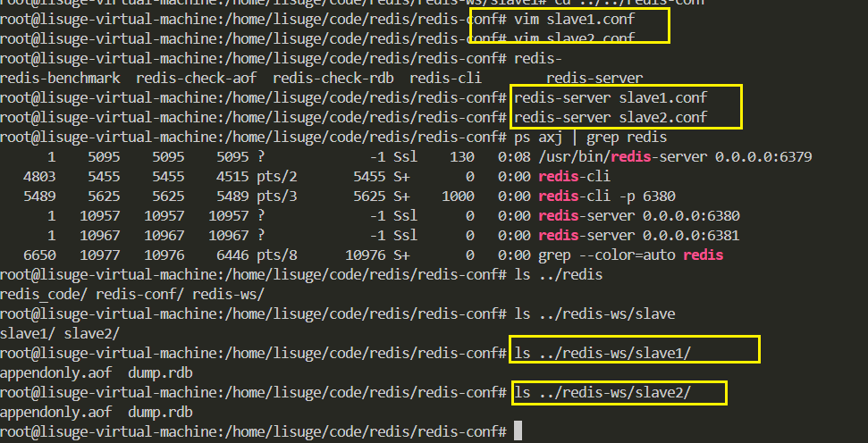Click 'redis-cli' in tab completion list
The height and width of the screenshot is (443, 868).
coord(446,79)
